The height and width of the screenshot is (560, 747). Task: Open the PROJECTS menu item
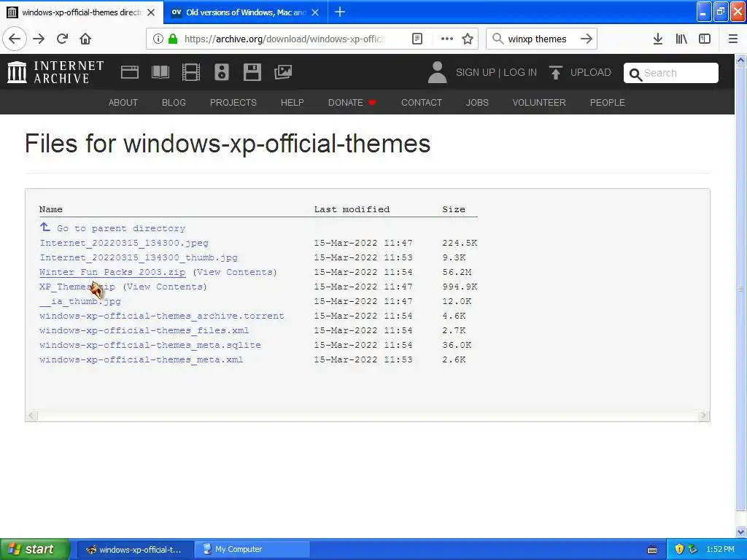[233, 102]
